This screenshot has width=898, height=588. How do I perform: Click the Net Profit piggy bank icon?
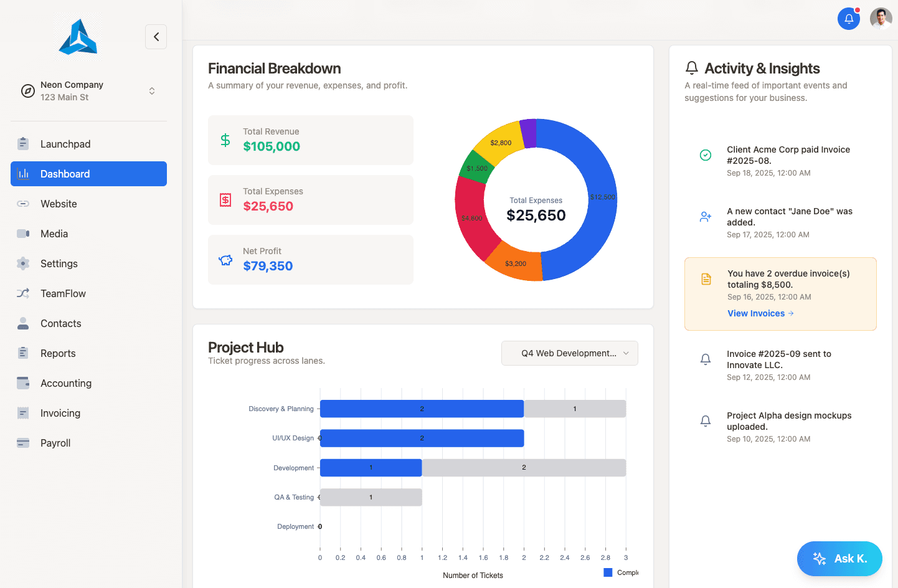(x=225, y=260)
